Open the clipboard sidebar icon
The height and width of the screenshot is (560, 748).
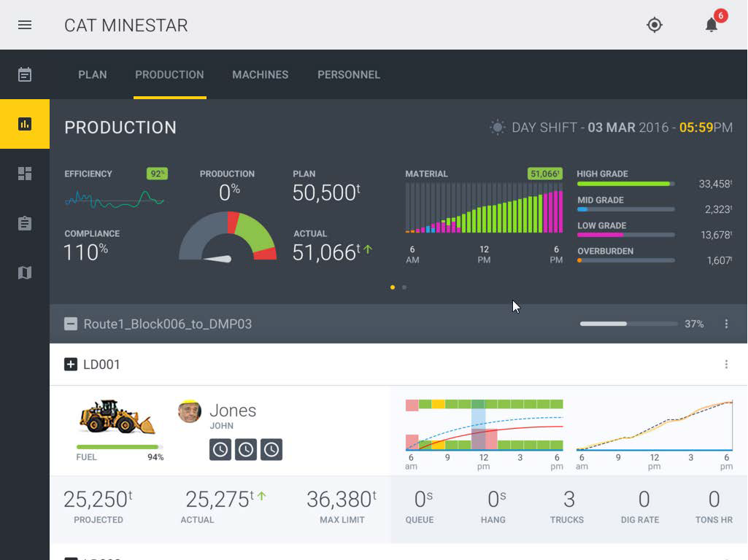(25, 223)
